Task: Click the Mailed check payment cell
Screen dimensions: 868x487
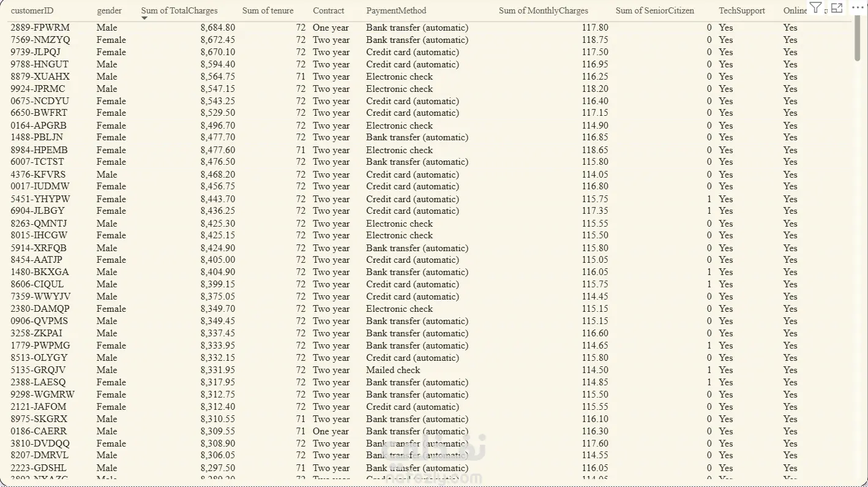Action: (393, 370)
